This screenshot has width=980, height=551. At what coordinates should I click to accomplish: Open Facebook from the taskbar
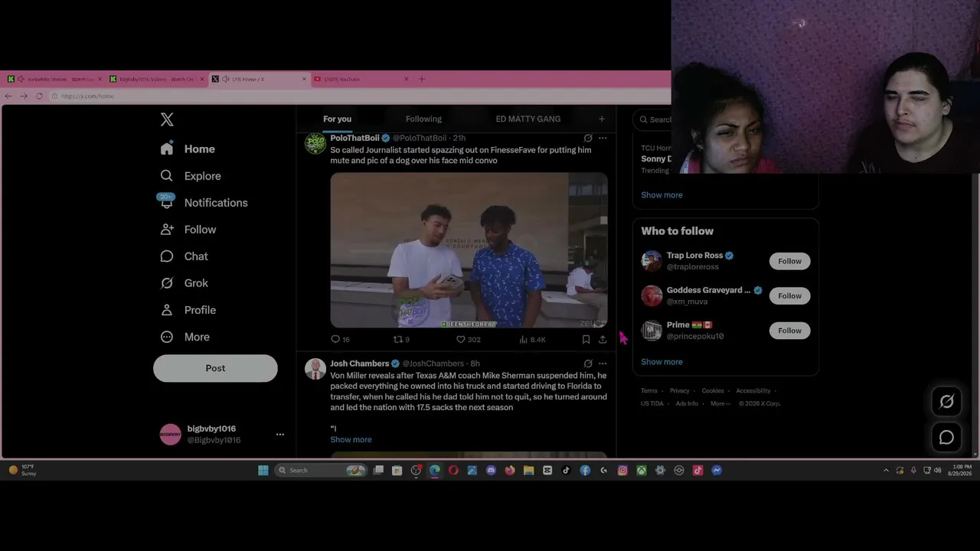click(585, 471)
